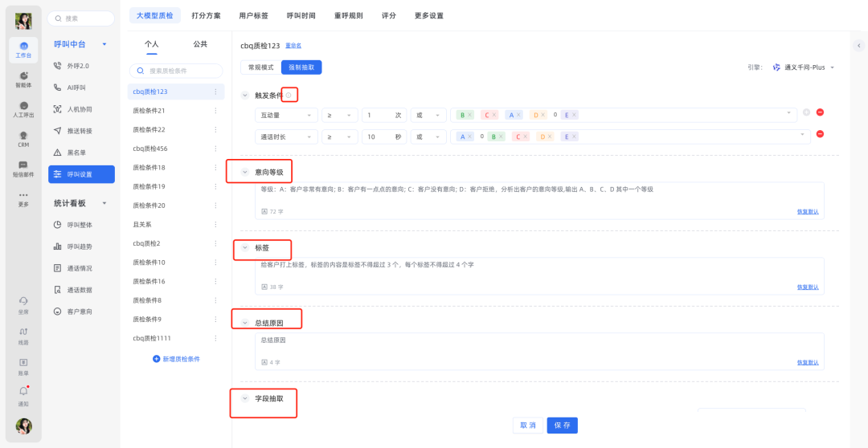Image resolution: width=868 pixels, height=448 pixels.
Task: Click the 保存 button
Action: coord(562,426)
